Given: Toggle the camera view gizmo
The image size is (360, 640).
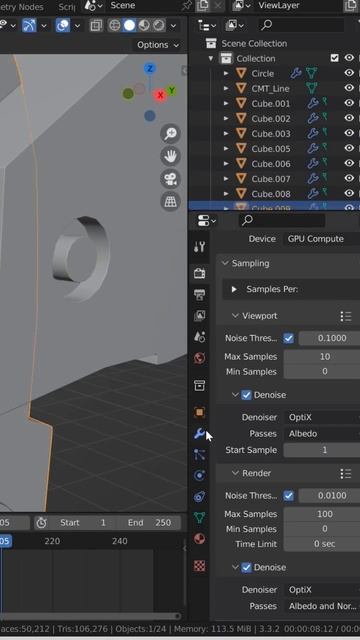Looking at the screenshot, I should tap(171, 179).
